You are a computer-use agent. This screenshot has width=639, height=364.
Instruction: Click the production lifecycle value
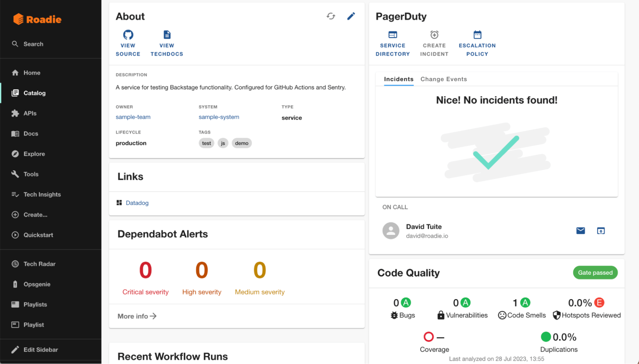point(131,143)
